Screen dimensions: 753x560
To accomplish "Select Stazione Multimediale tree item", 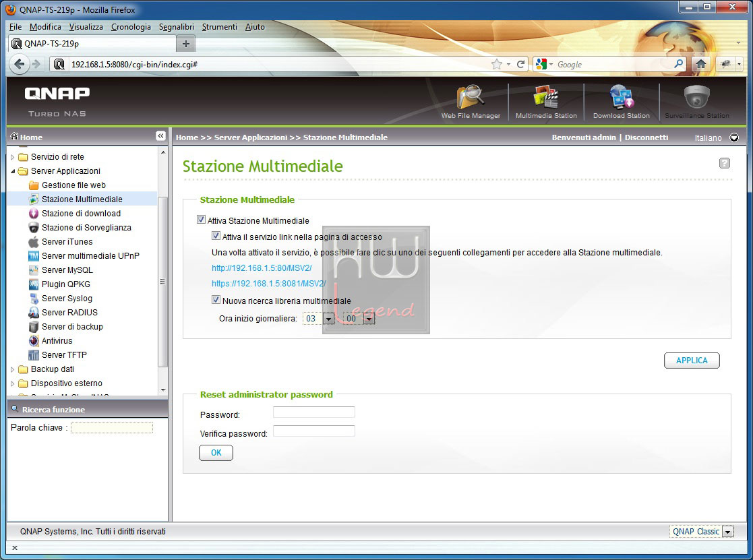I will 82,199.
